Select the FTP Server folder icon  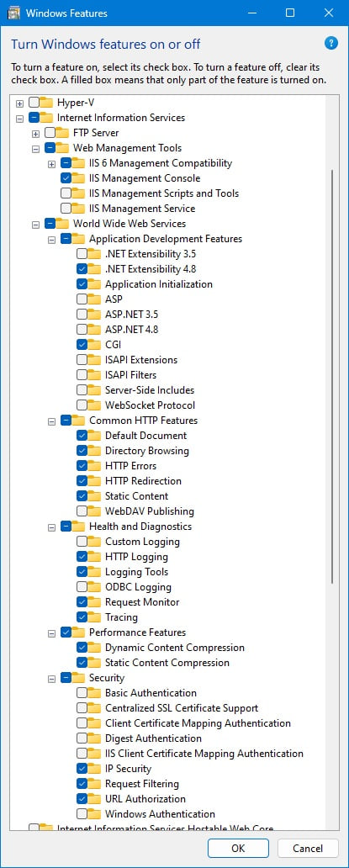point(62,133)
